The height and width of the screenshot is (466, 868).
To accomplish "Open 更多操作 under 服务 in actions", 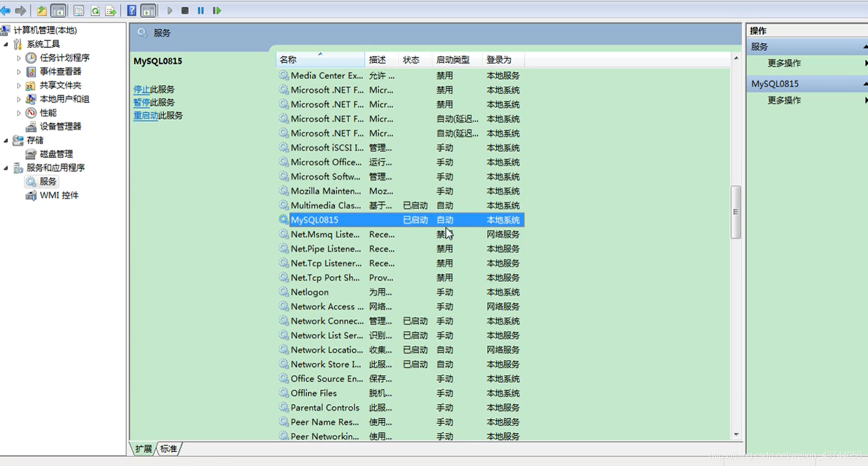I will coord(784,63).
